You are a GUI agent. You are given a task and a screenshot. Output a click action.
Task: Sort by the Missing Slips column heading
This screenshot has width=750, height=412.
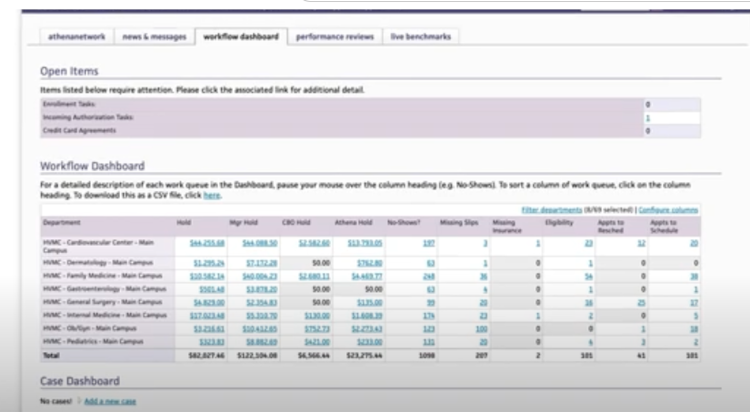(459, 223)
